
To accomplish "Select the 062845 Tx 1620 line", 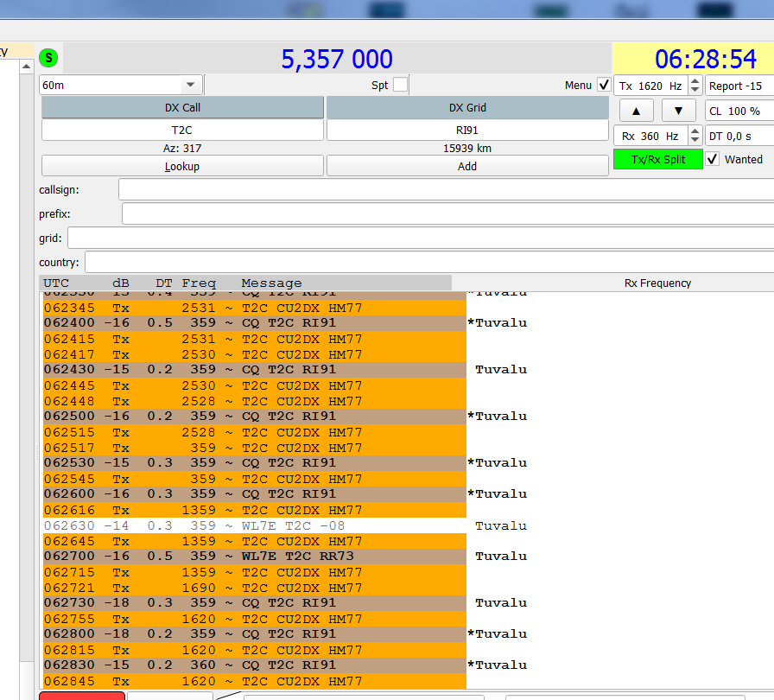I will (x=255, y=681).
